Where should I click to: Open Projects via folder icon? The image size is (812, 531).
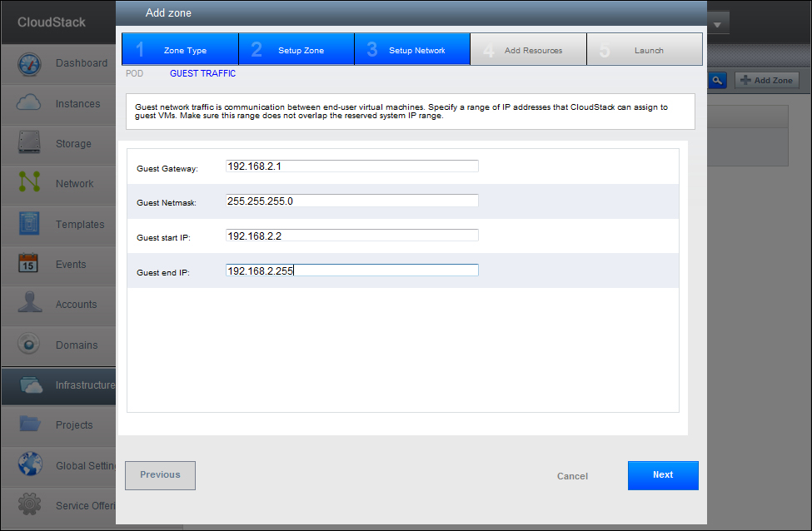point(29,424)
